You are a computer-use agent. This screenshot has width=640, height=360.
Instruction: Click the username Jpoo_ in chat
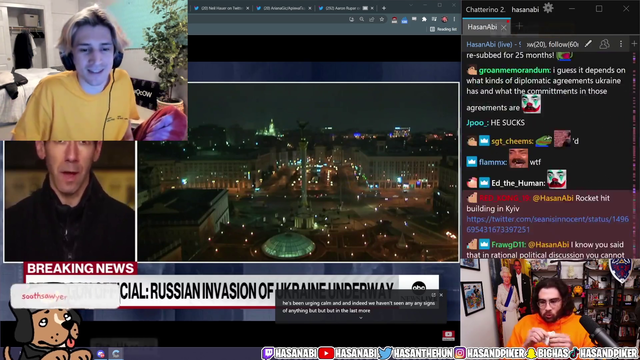tap(477, 122)
